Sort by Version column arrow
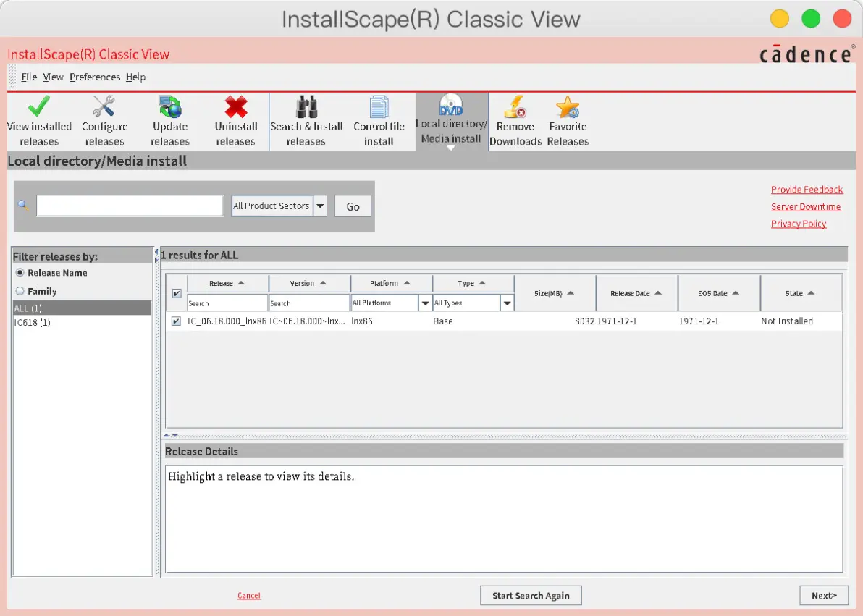The image size is (863, 616). click(323, 283)
